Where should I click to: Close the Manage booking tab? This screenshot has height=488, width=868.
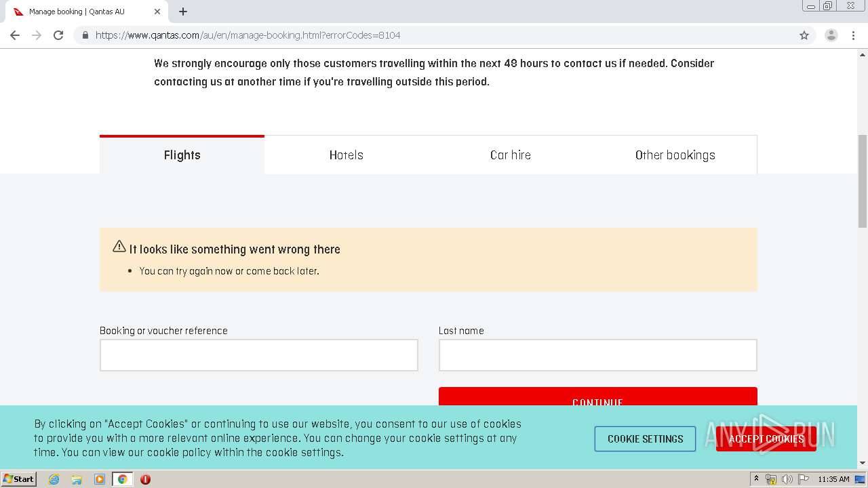[x=157, y=12]
